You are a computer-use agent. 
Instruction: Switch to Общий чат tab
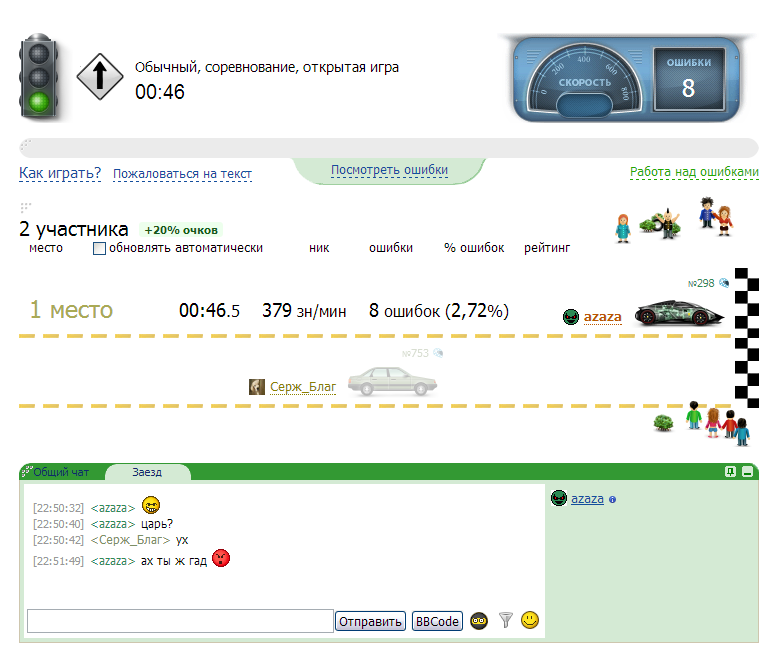pyautogui.click(x=61, y=472)
